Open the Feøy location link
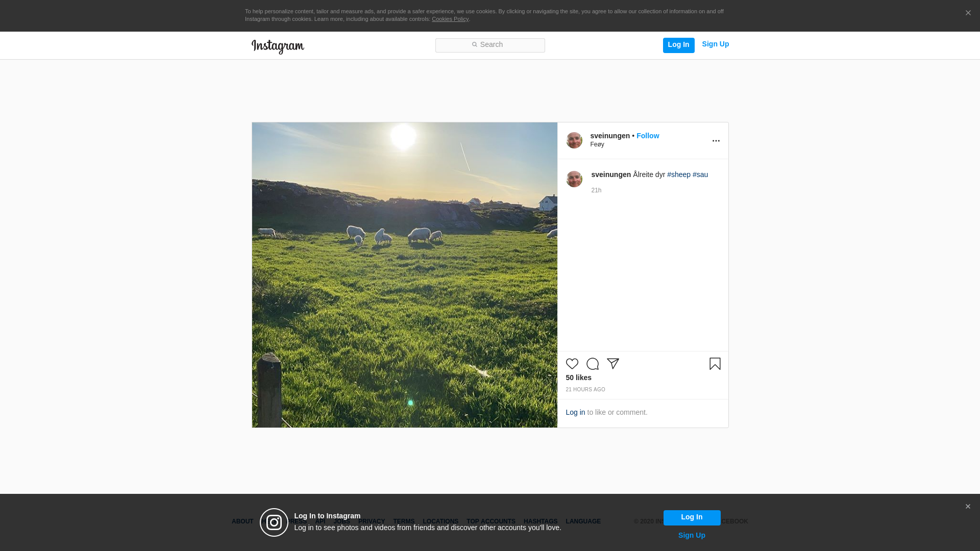The image size is (980, 551). click(597, 144)
